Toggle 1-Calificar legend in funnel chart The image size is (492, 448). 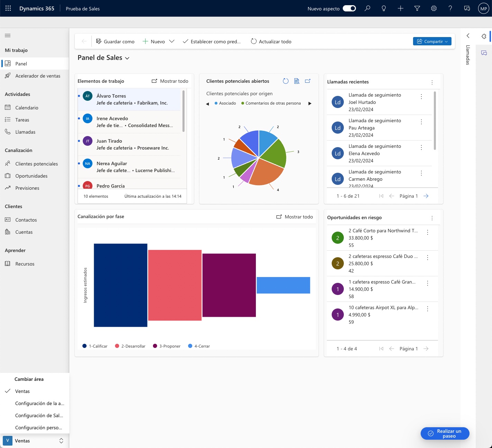(95, 346)
